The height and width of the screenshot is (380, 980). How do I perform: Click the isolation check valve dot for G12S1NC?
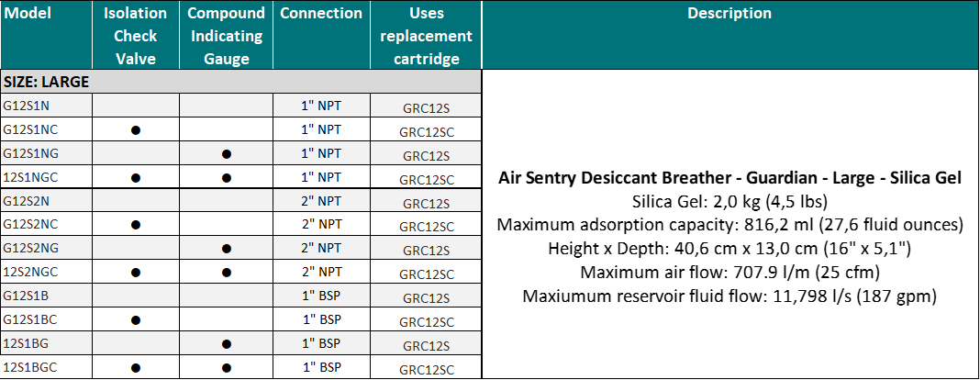pos(135,130)
